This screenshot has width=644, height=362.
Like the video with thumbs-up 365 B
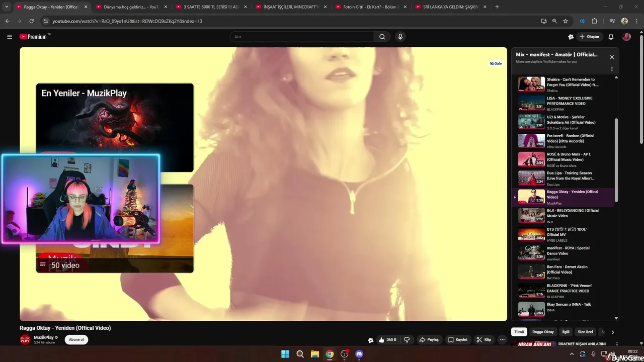tap(388, 340)
